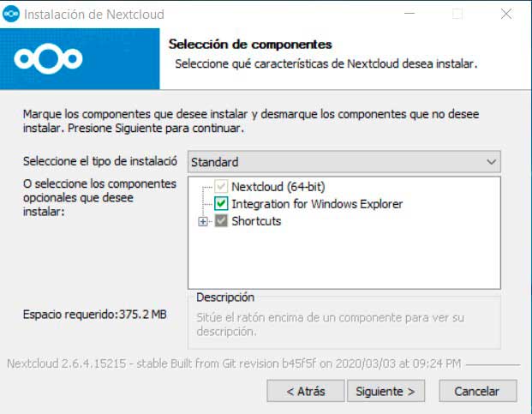Viewport: 532px width, 414px height.
Task: Toggle Integration for Windows Explorer checkbox
Action: [221, 204]
